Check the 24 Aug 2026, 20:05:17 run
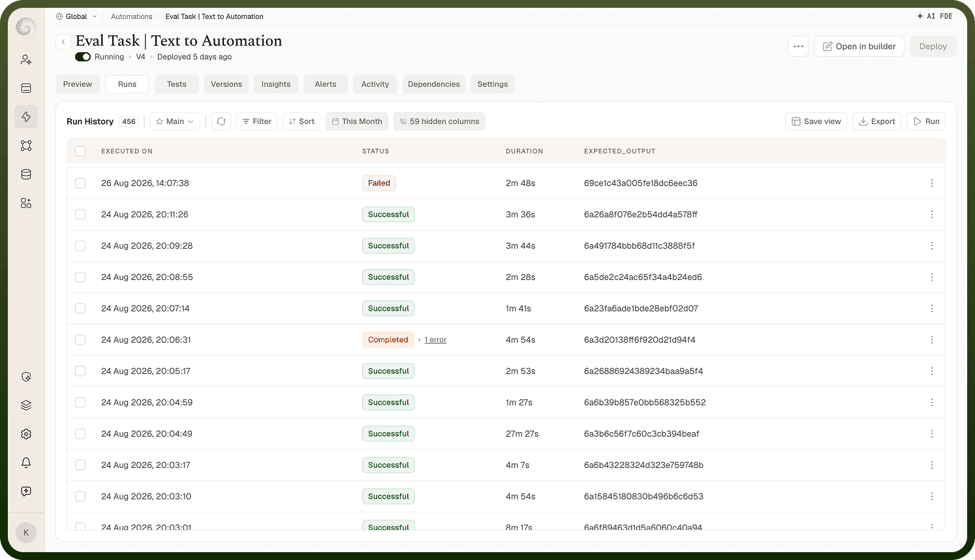 tap(80, 371)
